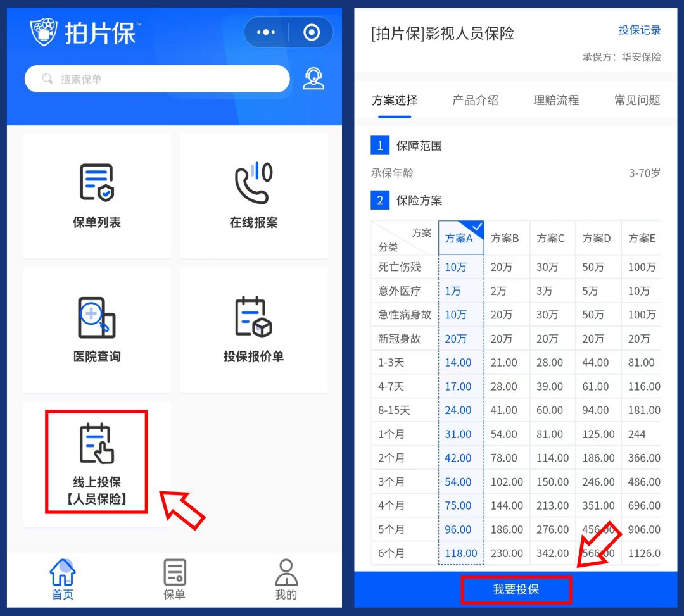Screen dimensions: 684x616
Task: Click the 保险方案 section heading
Action: click(x=419, y=200)
